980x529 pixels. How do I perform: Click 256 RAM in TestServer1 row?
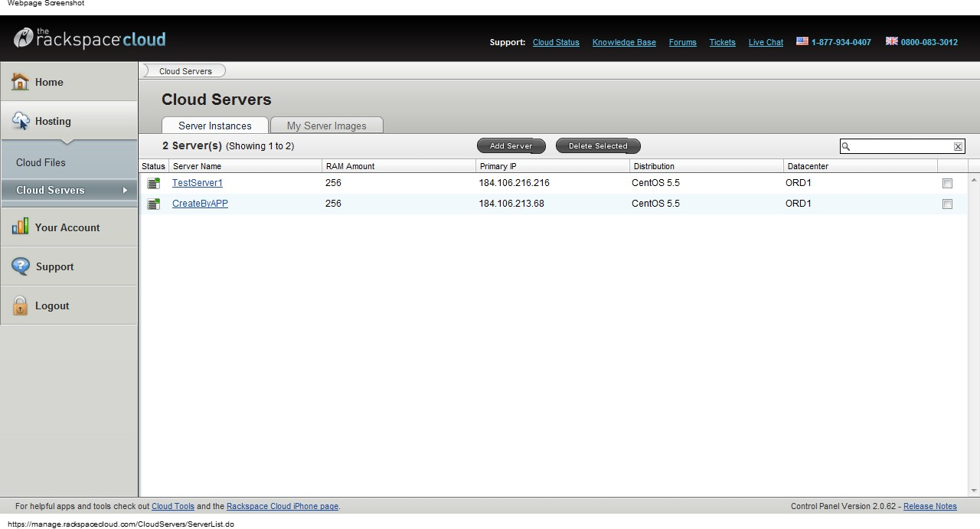pos(333,183)
